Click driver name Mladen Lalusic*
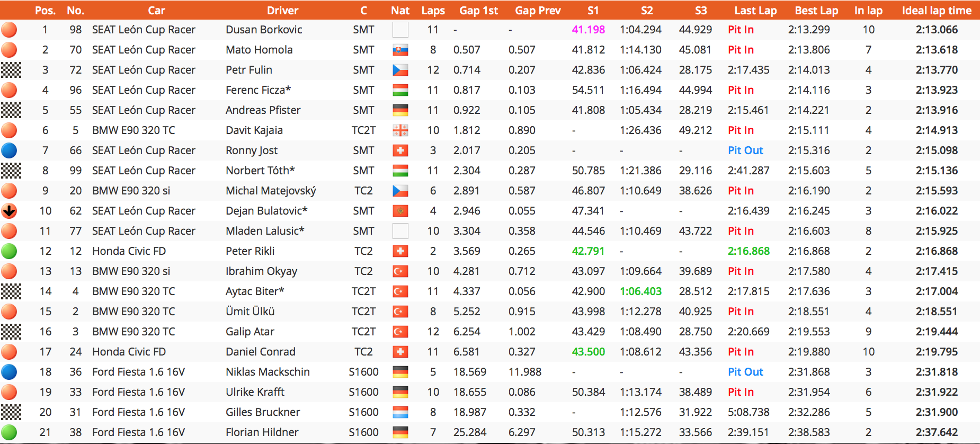Viewport: 980px width, 444px height. coord(265,231)
